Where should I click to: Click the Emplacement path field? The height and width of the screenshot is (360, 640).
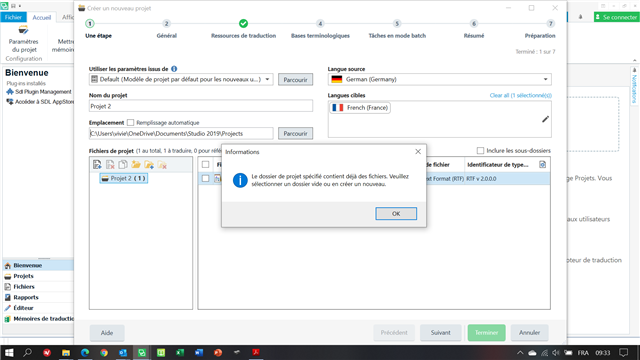click(181, 133)
